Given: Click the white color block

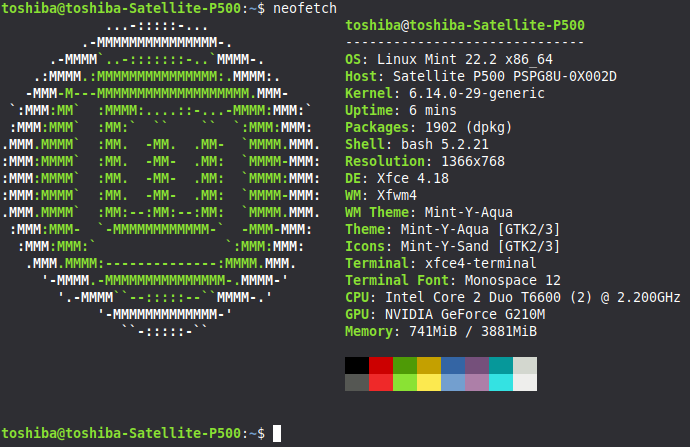Looking at the screenshot, I should pos(525,382).
